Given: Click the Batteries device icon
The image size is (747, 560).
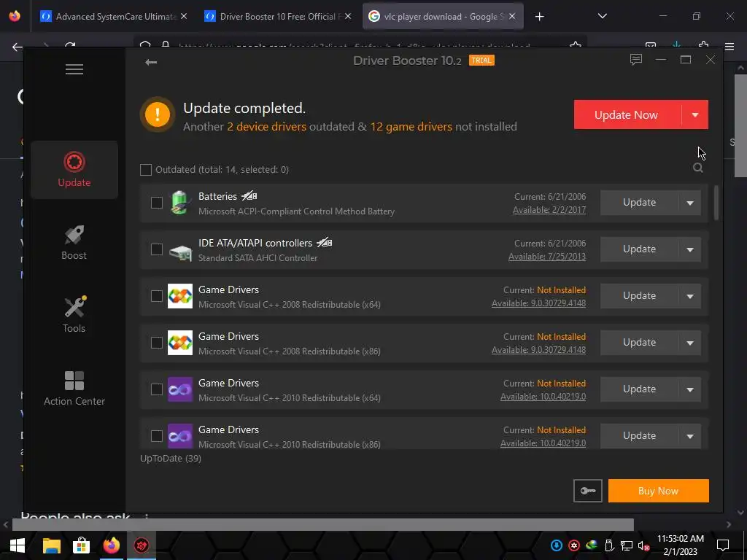Looking at the screenshot, I should coord(180,203).
